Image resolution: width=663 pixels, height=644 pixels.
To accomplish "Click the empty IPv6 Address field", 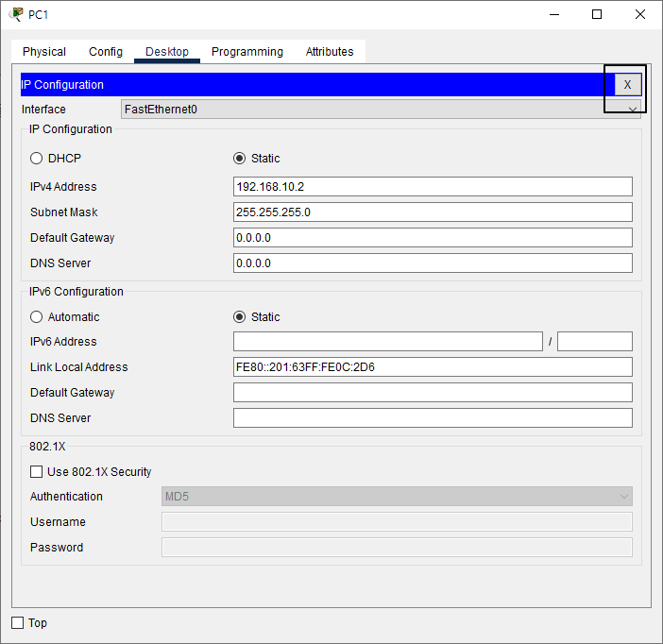I will coord(388,341).
